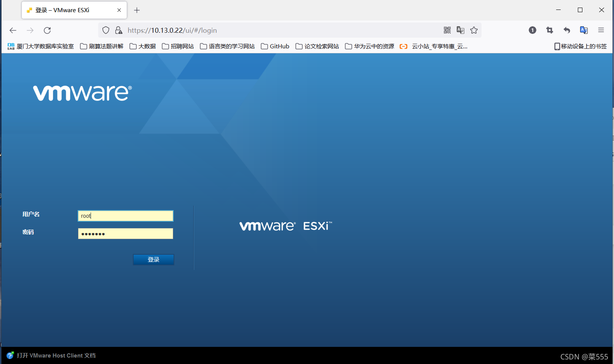Open the shield tracking protection icon
This screenshot has height=364, width=614.
click(x=106, y=30)
